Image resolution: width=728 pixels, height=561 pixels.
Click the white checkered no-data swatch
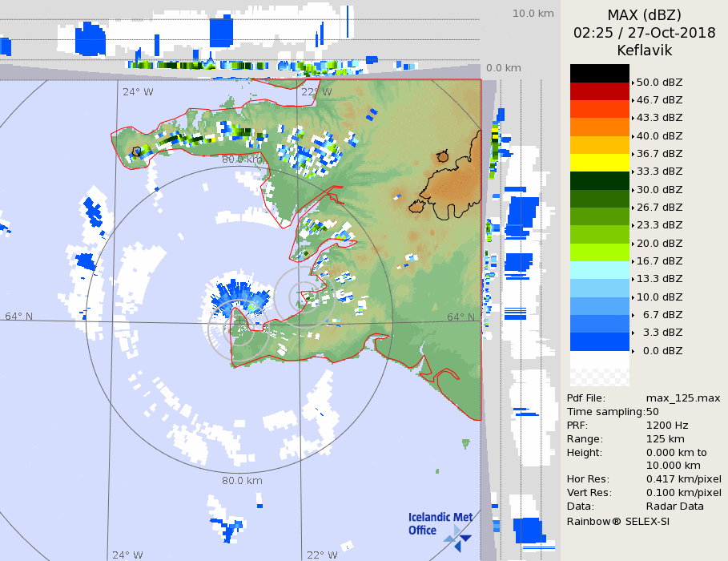click(x=599, y=369)
